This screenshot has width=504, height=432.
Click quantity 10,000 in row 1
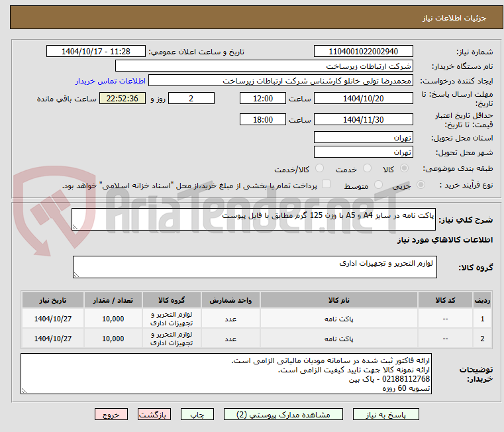coord(113,319)
